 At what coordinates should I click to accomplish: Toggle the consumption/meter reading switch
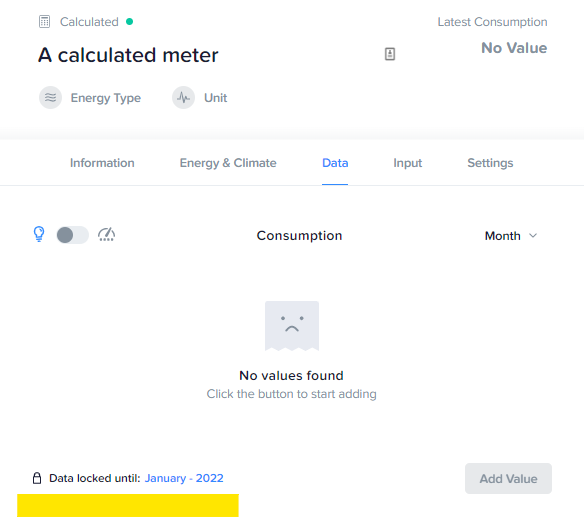(73, 235)
